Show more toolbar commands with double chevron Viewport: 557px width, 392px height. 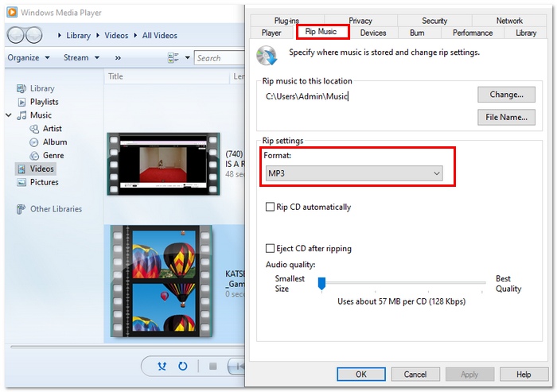coord(118,58)
